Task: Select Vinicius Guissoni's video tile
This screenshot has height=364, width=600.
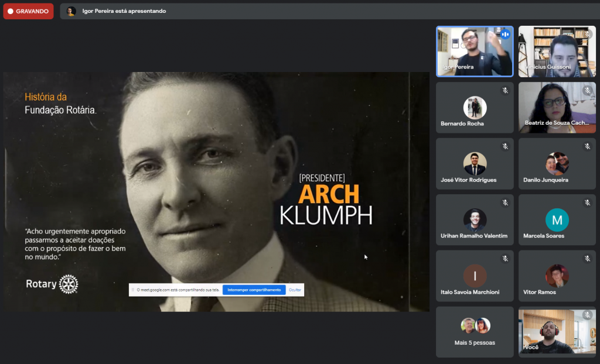Action: (x=557, y=51)
